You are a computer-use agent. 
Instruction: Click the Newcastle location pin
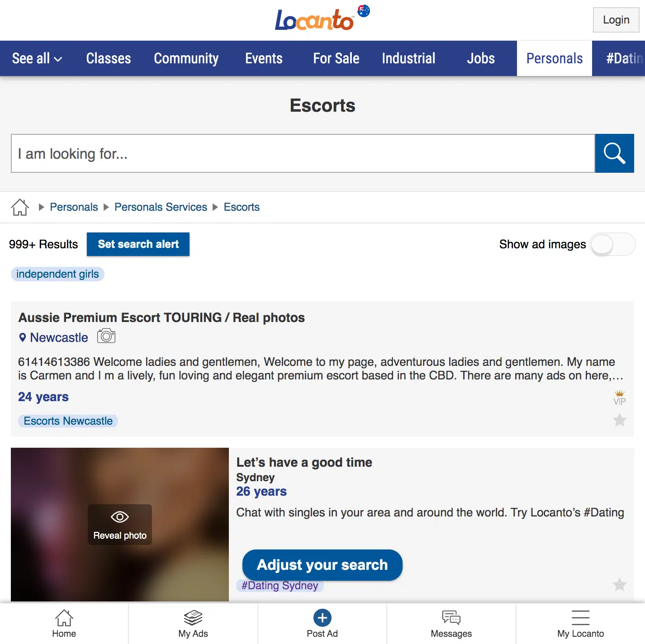23,337
